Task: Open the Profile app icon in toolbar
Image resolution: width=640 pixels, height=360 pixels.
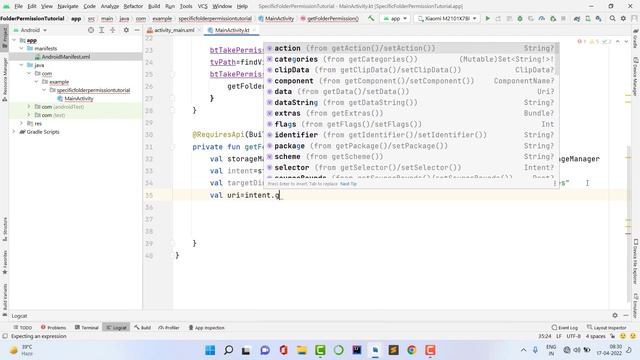Action: point(542,18)
